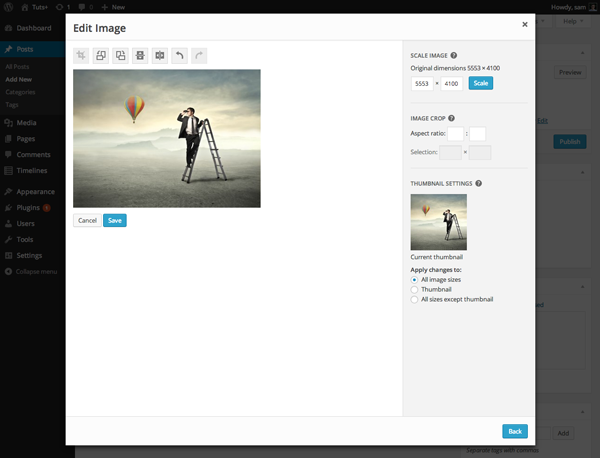Select All image sizes option
Screen dimensions: 600x458
pyautogui.click(x=414, y=280)
